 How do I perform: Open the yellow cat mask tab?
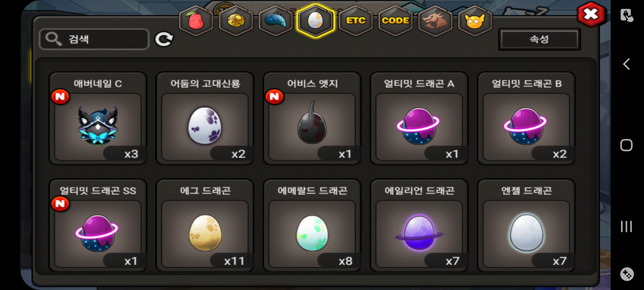pyautogui.click(x=475, y=21)
